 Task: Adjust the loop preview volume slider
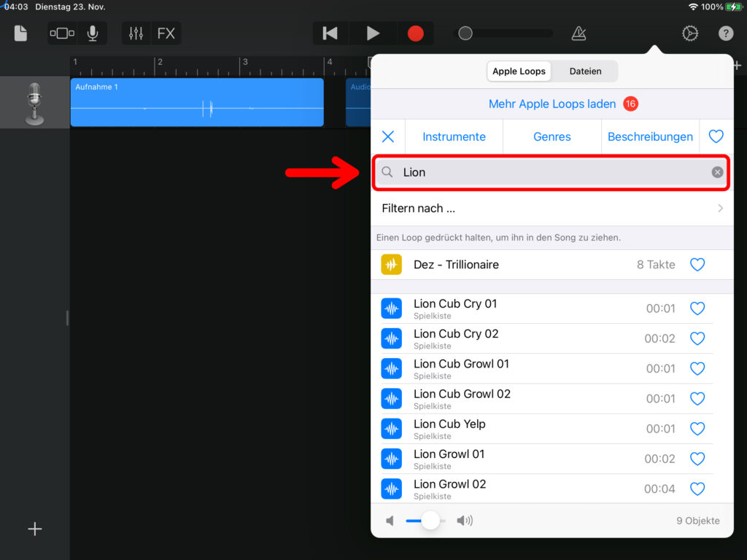(430, 521)
